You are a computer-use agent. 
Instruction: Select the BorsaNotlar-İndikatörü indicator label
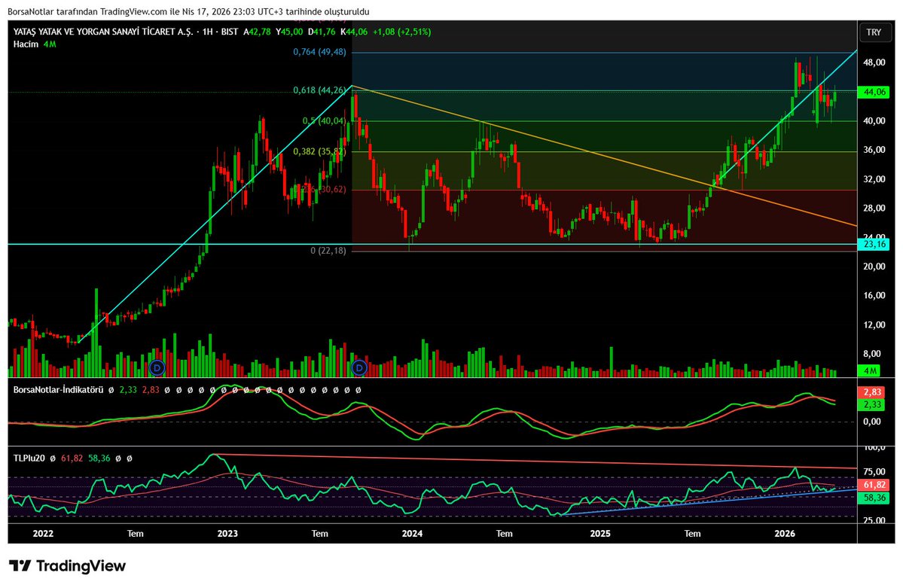58,390
